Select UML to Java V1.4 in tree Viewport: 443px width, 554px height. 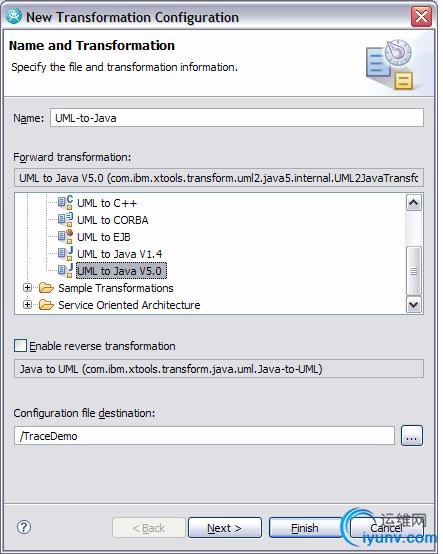pos(119,254)
